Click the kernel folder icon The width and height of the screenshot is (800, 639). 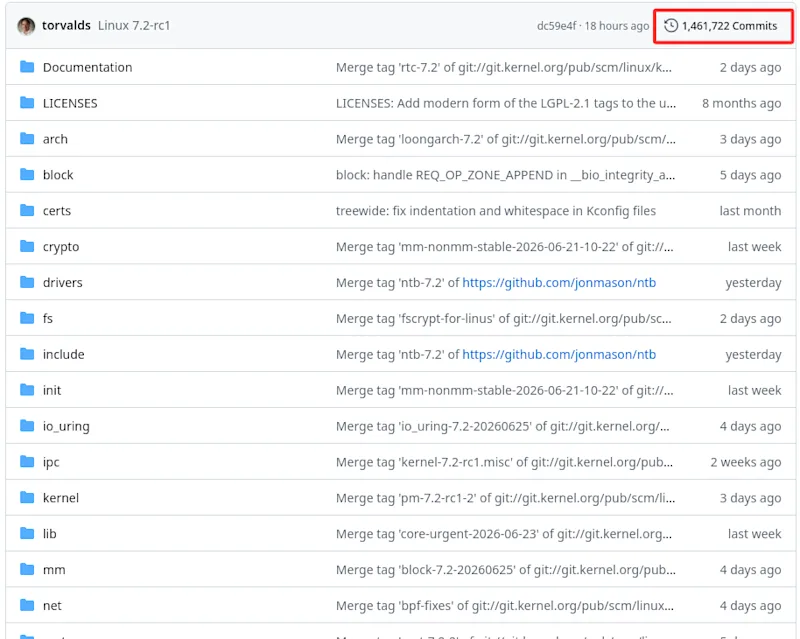27,497
